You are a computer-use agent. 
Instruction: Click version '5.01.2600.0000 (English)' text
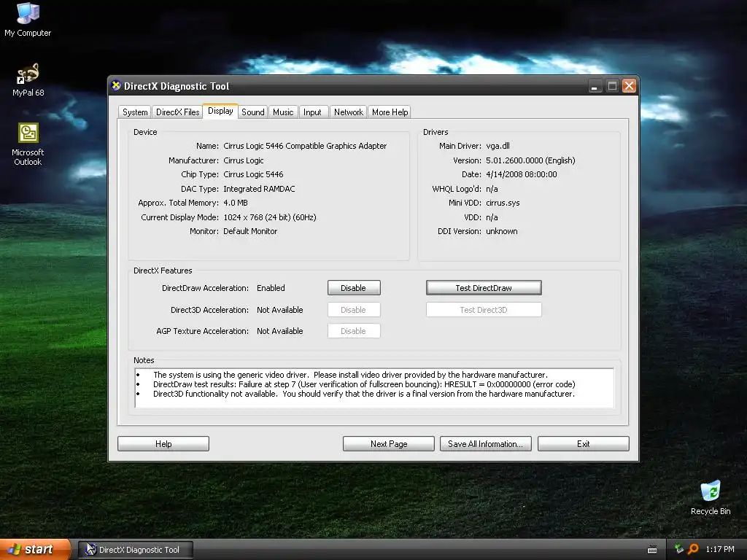531,160
